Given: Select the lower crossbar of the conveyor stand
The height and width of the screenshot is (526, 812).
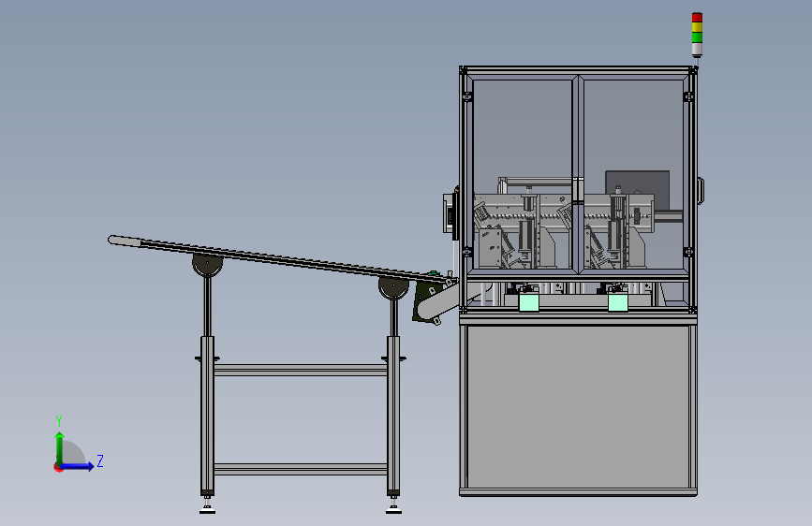Looking at the screenshot, I should tap(301, 469).
